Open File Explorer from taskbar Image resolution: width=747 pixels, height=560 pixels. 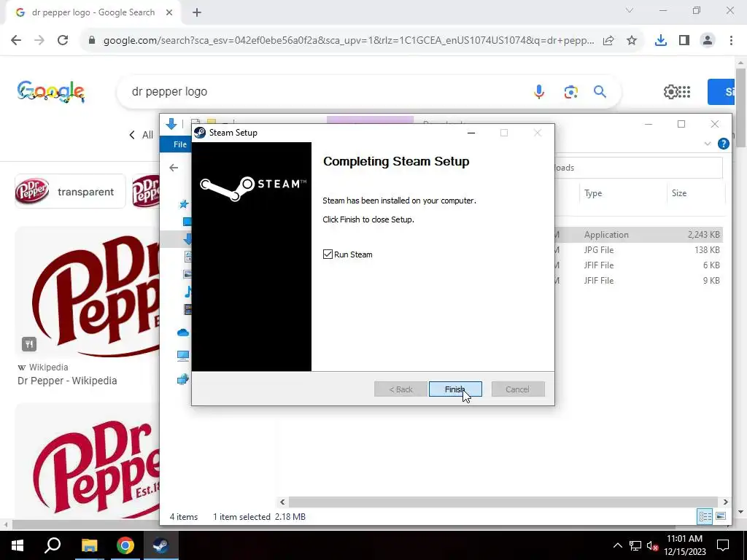(x=89, y=545)
